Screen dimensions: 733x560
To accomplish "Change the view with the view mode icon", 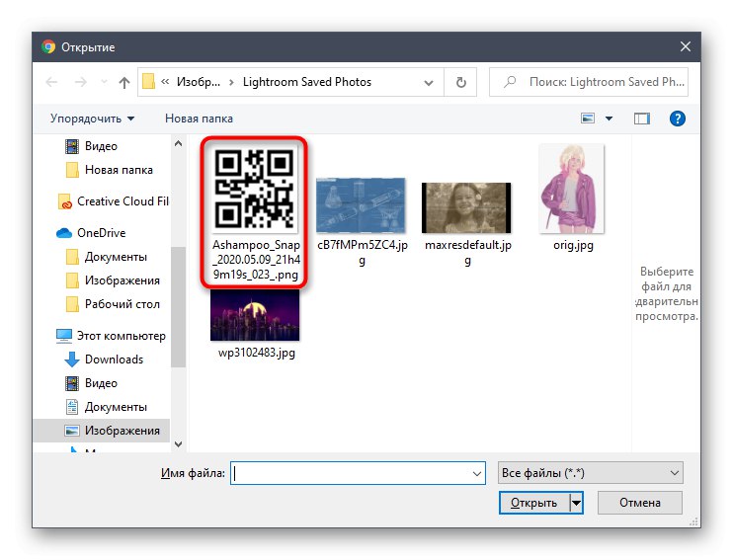I will point(588,119).
